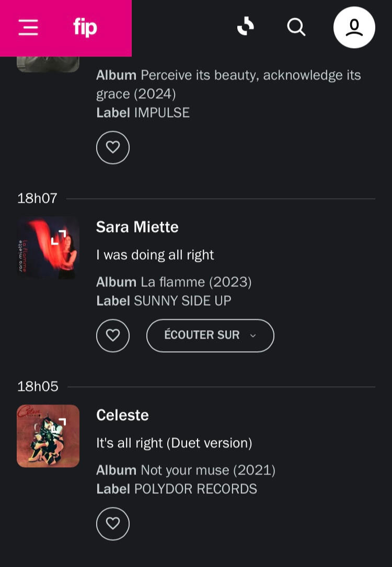Click the title It's all right (Duet version)
Screen dimensions: 392x567
pyautogui.click(x=174, y=443)
